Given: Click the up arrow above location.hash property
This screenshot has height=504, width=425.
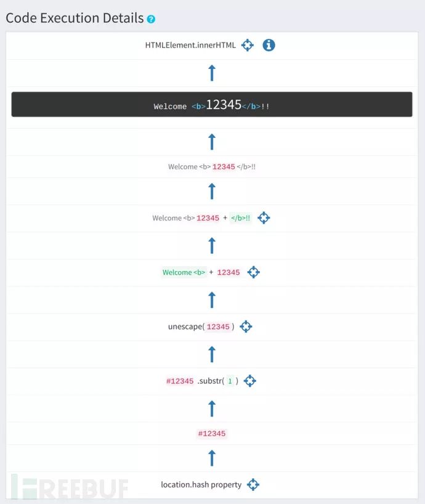Looking at the screenshot, I should tap(212, 458).
